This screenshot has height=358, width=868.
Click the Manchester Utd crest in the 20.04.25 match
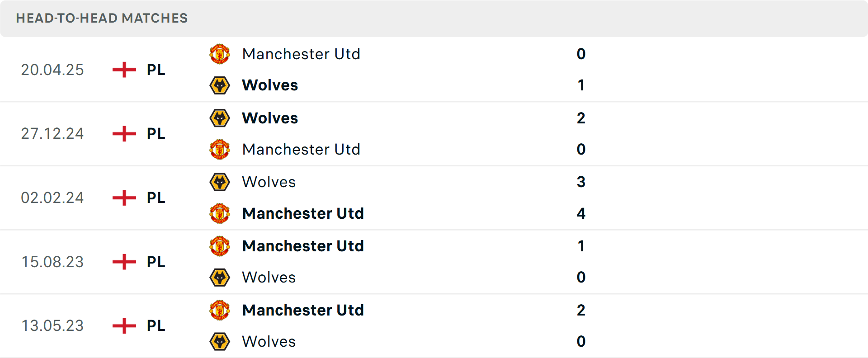(220, 53)
